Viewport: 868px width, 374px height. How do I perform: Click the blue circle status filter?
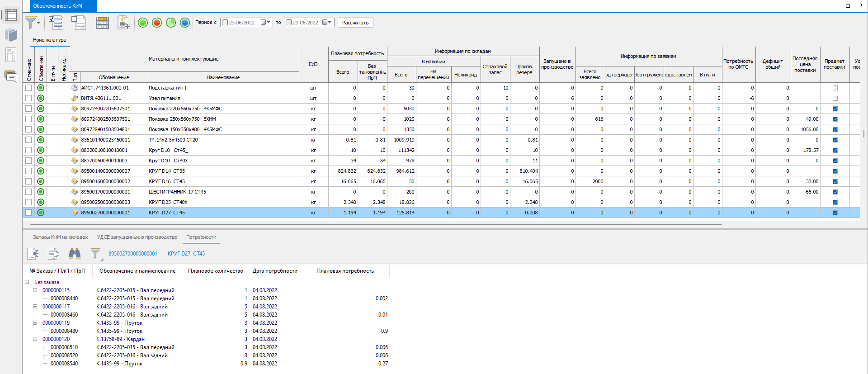tap(185, 23)
